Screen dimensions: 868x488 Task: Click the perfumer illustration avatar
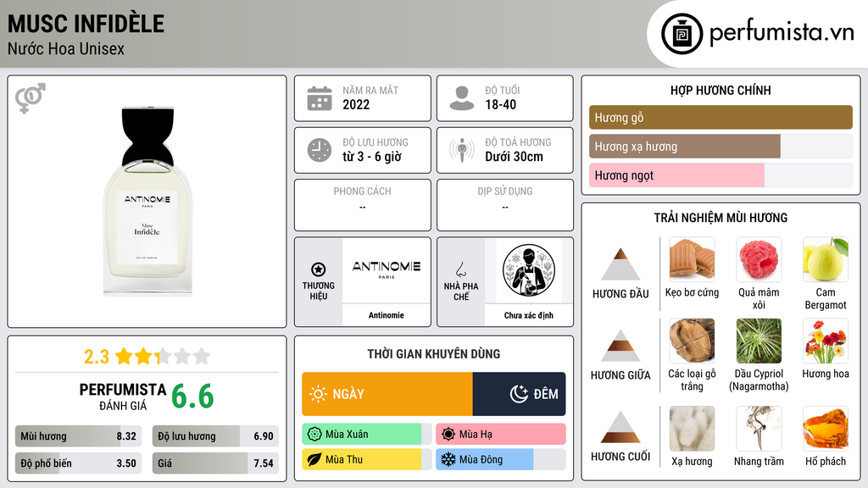tap(529, 270)
